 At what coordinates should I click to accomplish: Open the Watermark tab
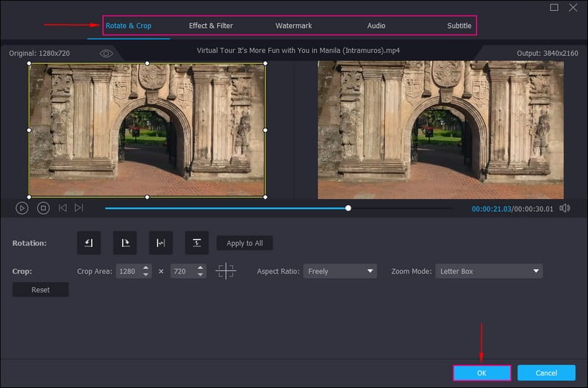(293, 26)
